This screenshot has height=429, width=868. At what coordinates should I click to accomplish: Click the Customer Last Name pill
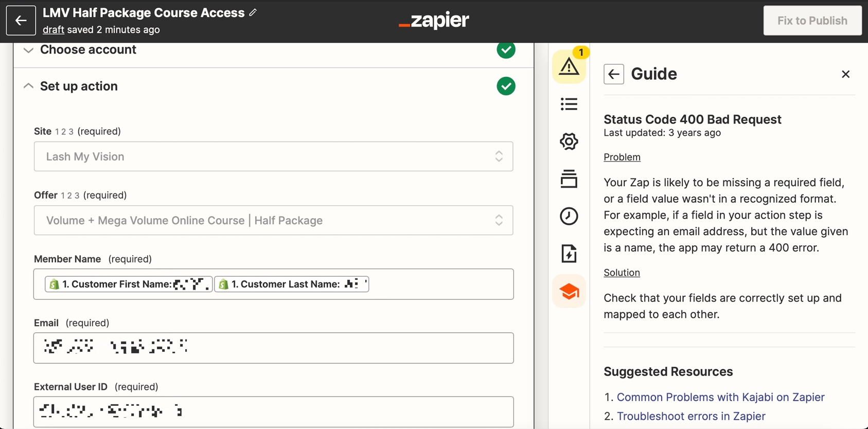[x=292, y=284]
